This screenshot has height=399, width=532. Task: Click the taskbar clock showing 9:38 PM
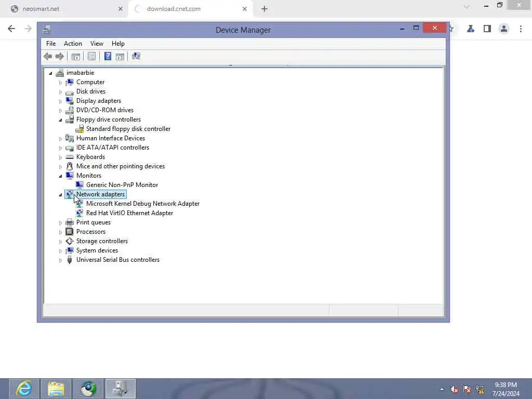(506, 389)
